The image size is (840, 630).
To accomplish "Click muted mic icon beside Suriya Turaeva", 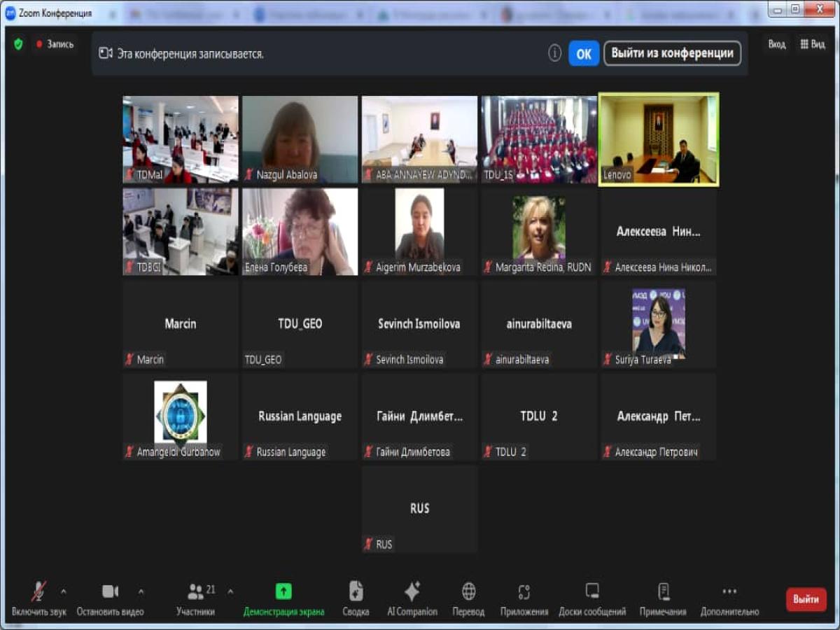I will click(x=608, y=359).
